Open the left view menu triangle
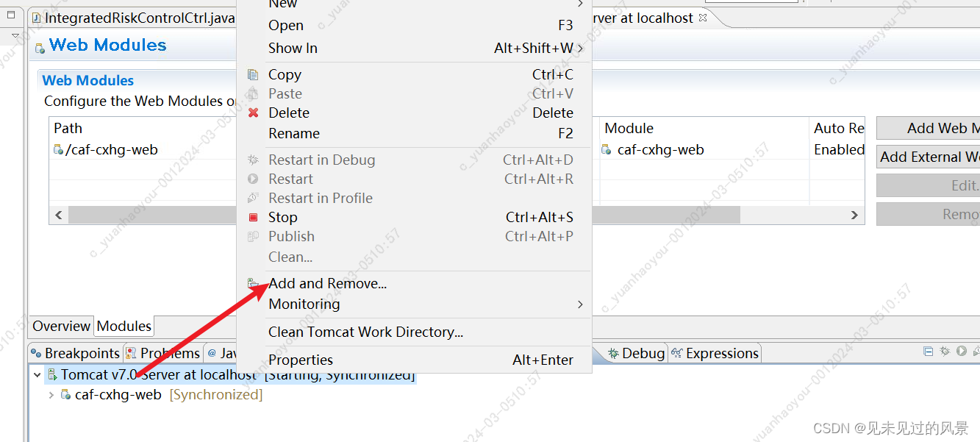Image resolution: width=980 pixels, height=442 pixels. (15, 35)
